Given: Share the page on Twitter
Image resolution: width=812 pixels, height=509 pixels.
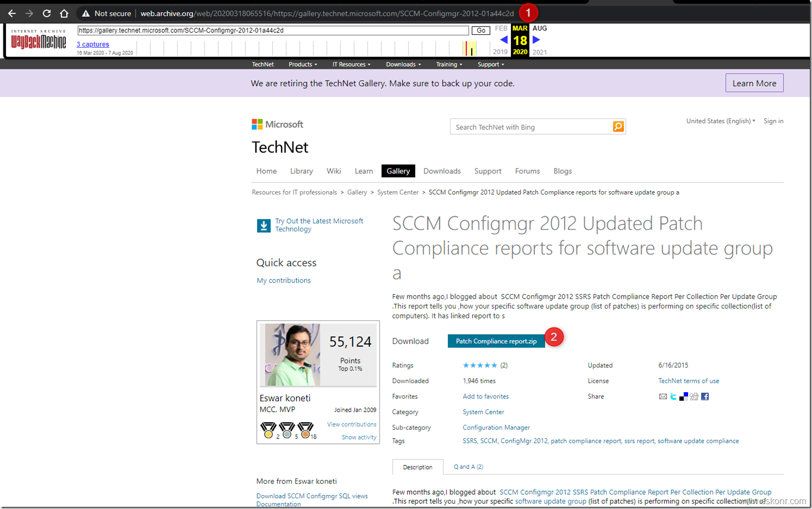Looking at the screenshot, I should click(673, 397).
